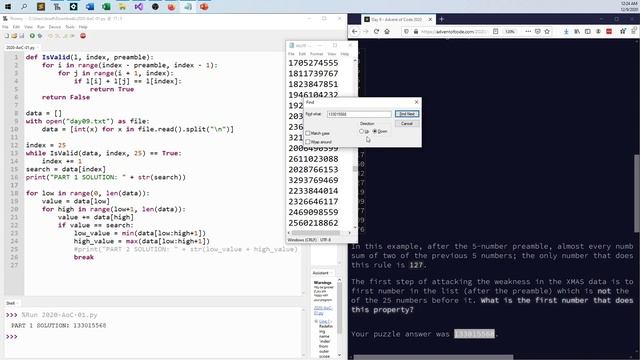Click the highlighted puzzle answer in browser

click(474, 334)
